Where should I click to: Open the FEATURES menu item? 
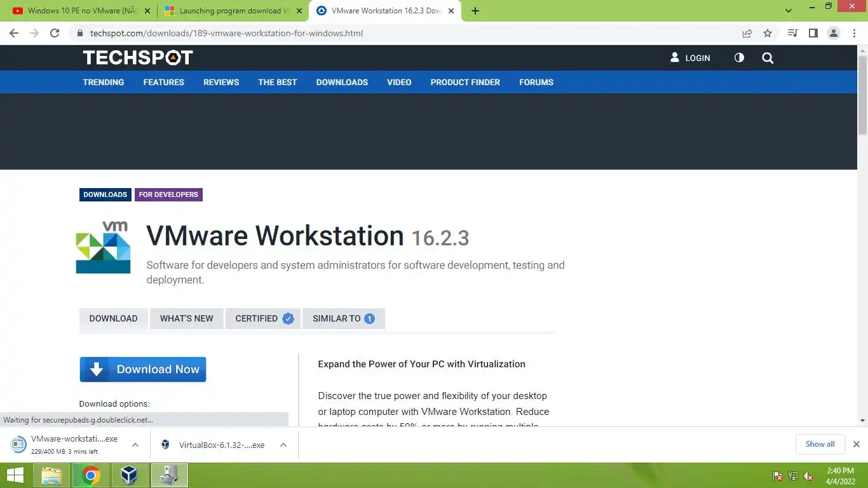tap(164, 82)
